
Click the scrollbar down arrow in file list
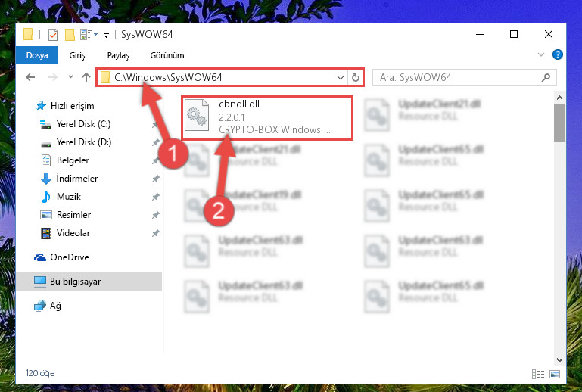[x=560, y=360]
